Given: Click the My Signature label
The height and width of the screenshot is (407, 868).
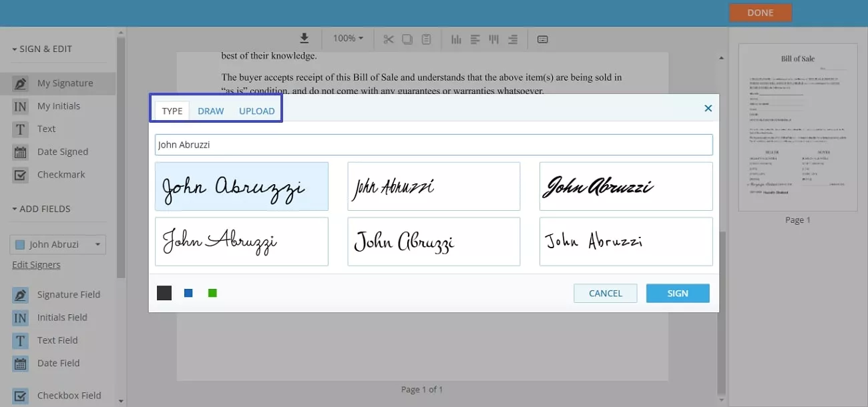Looking at the screenshot, I should coord(65,83).
